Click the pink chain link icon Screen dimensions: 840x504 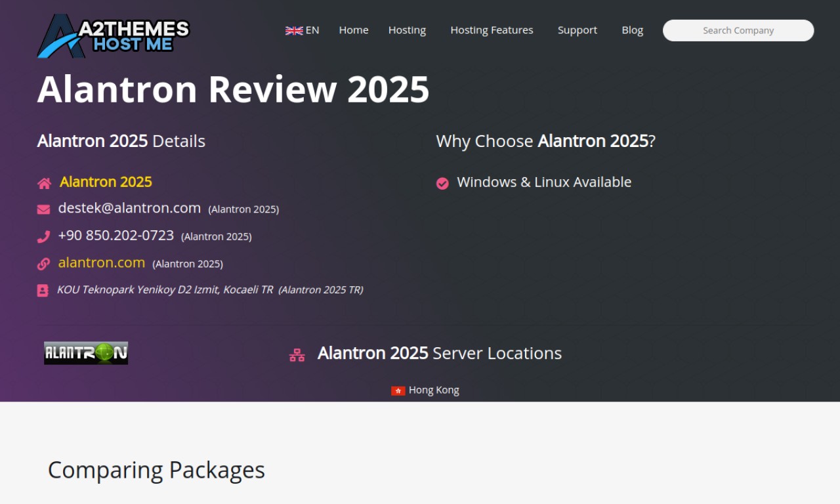click(x=43, y=264)
